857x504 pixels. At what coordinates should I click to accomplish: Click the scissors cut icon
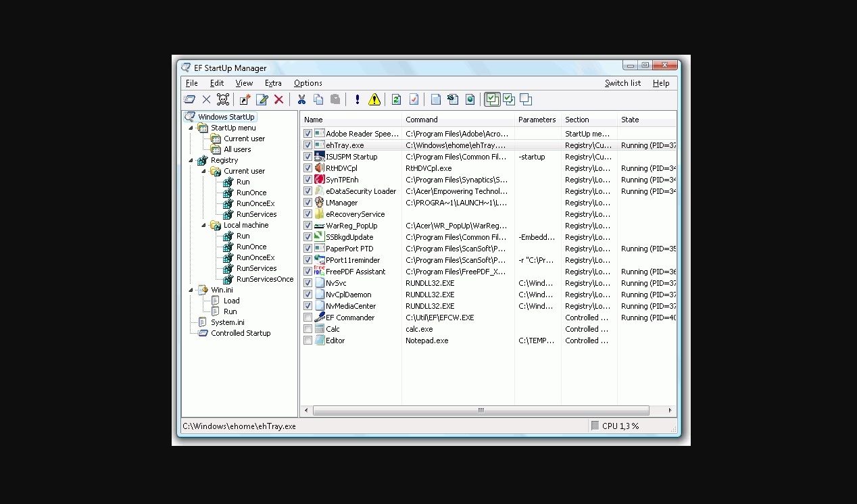301,100
